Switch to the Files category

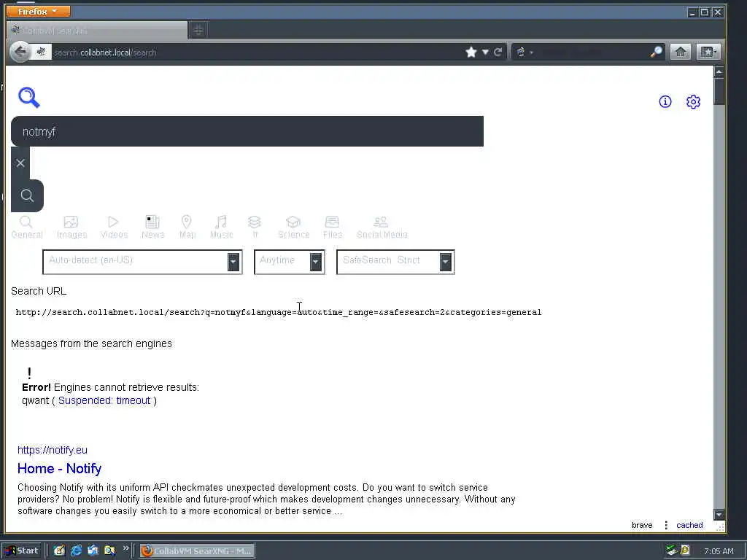pos(332,227)
